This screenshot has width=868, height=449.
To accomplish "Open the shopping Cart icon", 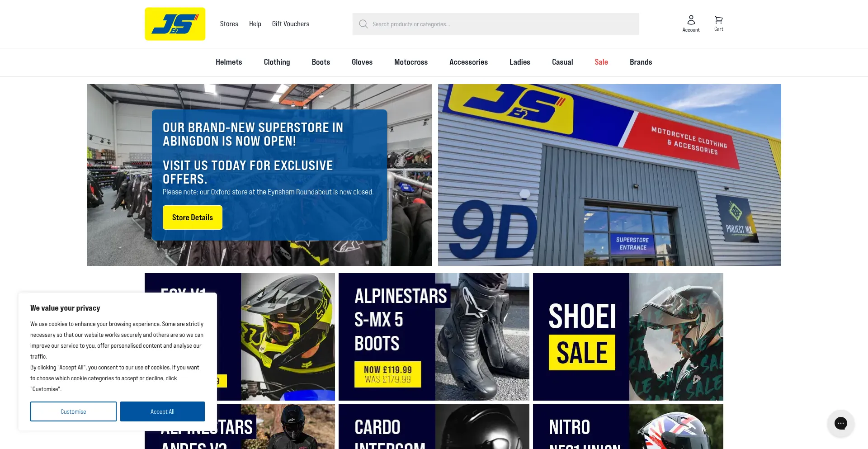I will [718, 24].
